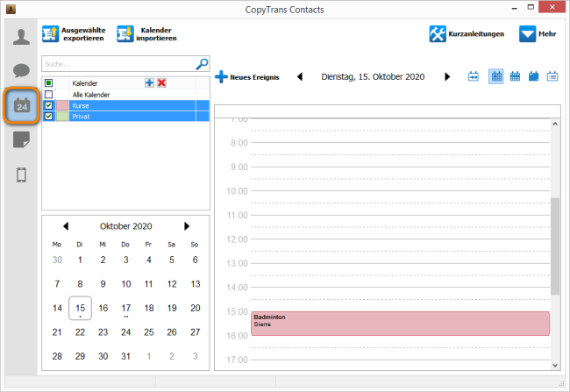Click the pink Kurse color swatch

click(62, 105)
